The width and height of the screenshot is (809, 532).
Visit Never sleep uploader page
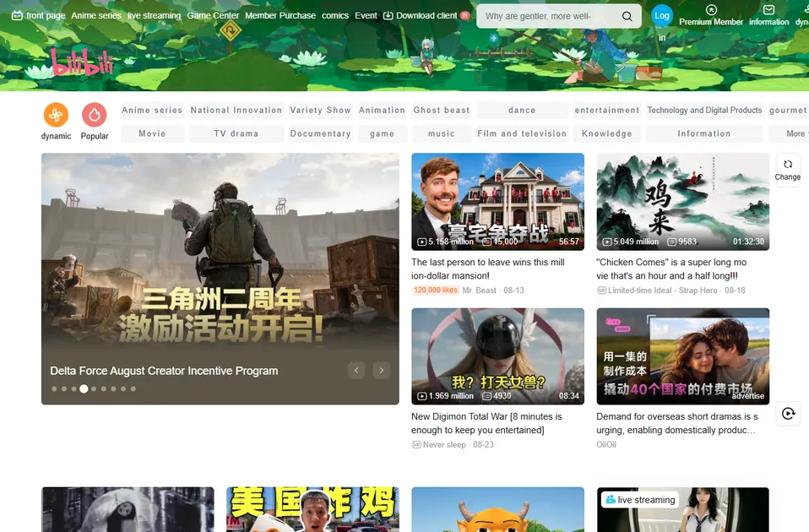click(x=444, y=444)
